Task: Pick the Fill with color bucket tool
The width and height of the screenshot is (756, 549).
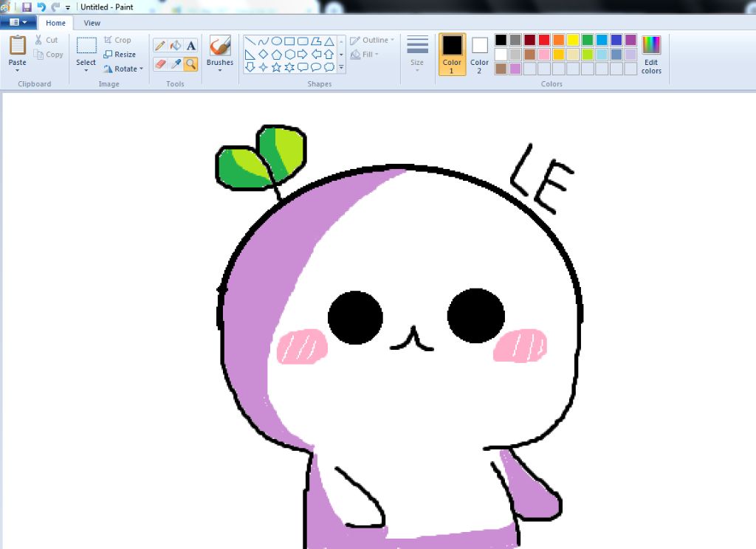Action: coord(176,46)
